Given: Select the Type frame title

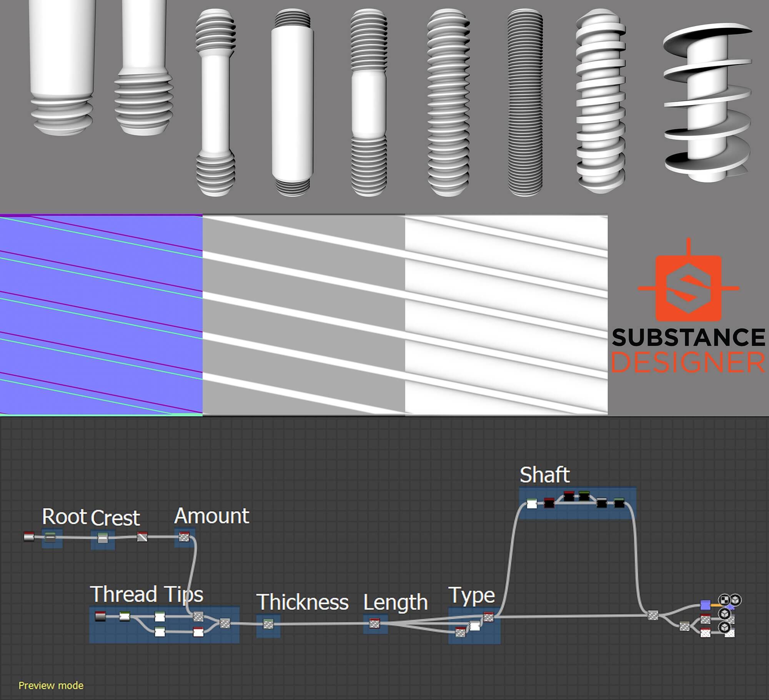Looking at the screenshot, I should point(472,596).
